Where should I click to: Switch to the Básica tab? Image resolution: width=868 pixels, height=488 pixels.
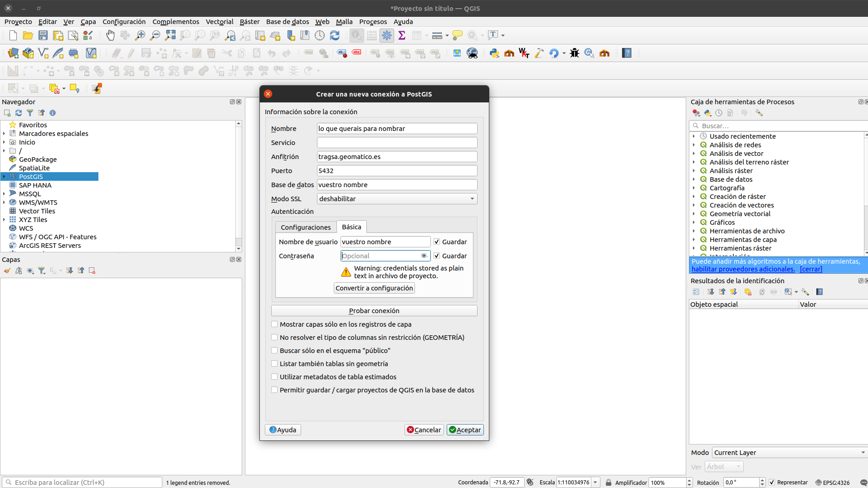click(351, 227)
